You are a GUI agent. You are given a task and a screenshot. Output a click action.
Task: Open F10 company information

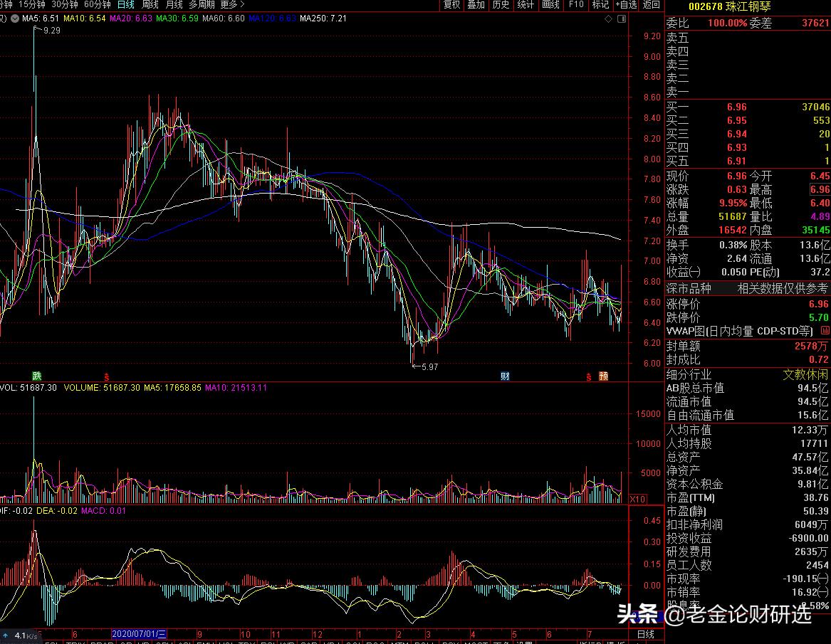(x=576, y=5)
